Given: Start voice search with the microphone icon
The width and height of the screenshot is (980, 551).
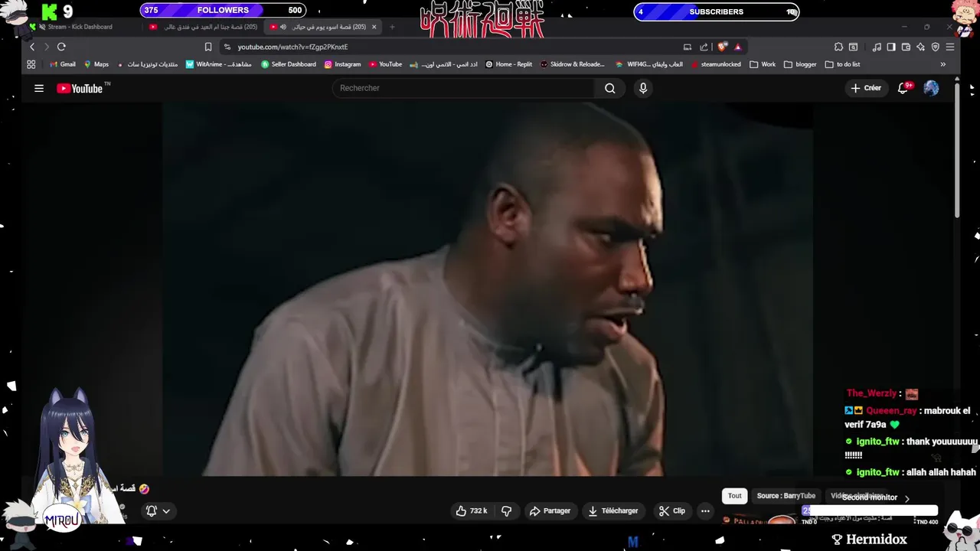Looking at the screenshot, I should (x=643, y=88).
